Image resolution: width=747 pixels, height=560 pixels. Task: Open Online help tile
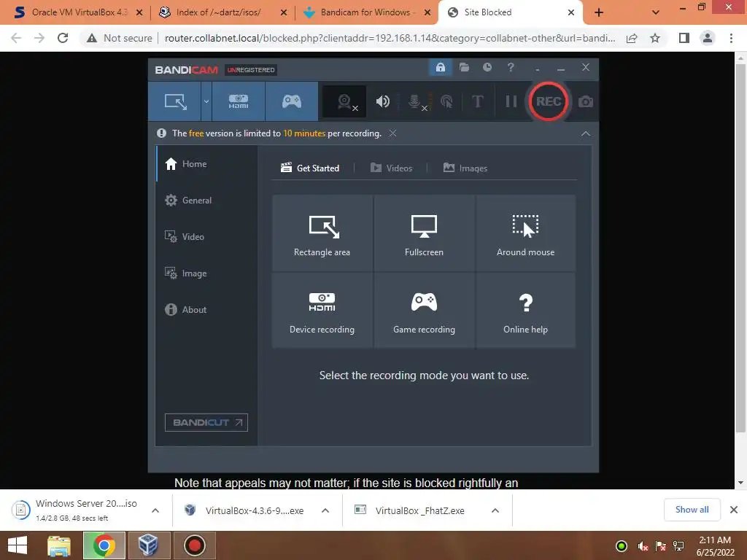pos(525,311)
